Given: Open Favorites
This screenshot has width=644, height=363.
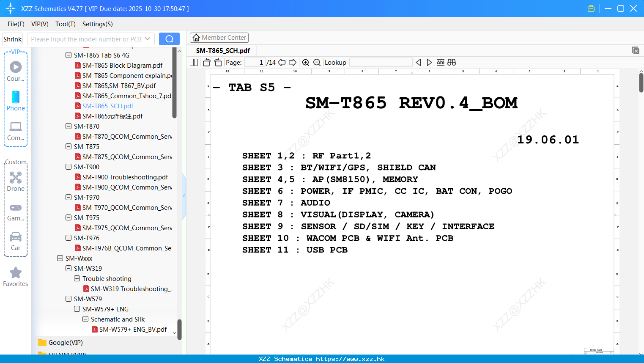Looking at the screenshot, I should click(16, 277).
